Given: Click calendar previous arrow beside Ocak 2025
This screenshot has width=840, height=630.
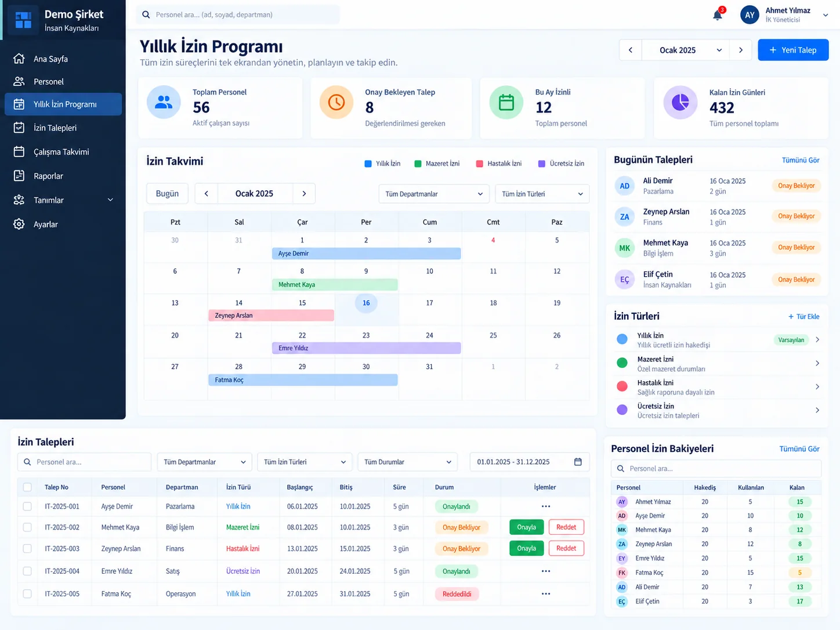Looking at the screenshot, I should [206, 194].
